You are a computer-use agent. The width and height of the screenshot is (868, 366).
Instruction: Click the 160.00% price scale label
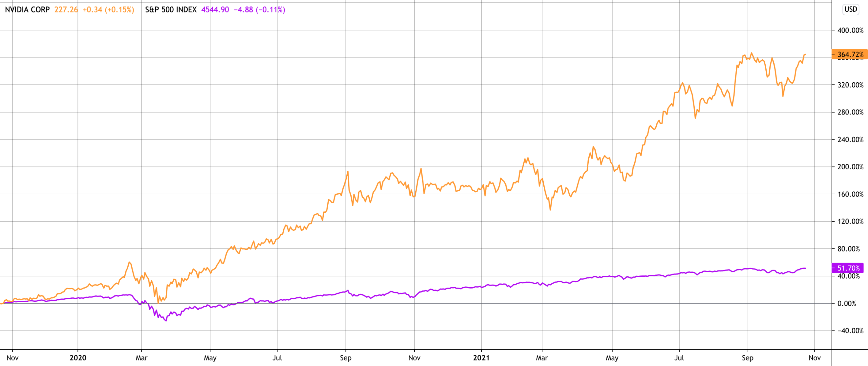point(850,194)
